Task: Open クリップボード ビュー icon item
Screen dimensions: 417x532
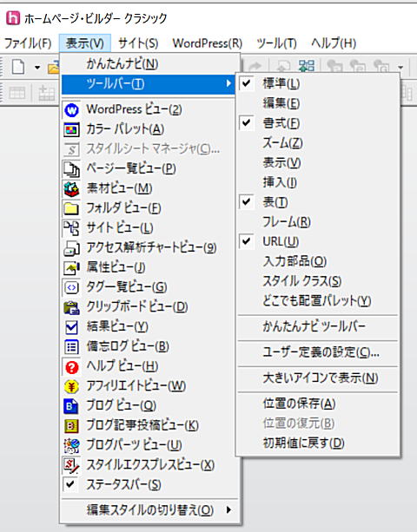Action: pos(71,307)
